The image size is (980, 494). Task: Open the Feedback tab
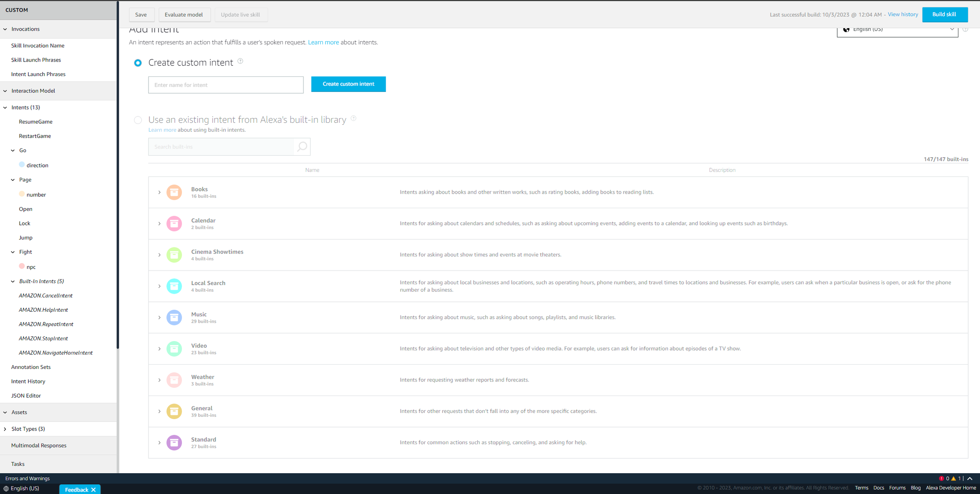point(76,490)
